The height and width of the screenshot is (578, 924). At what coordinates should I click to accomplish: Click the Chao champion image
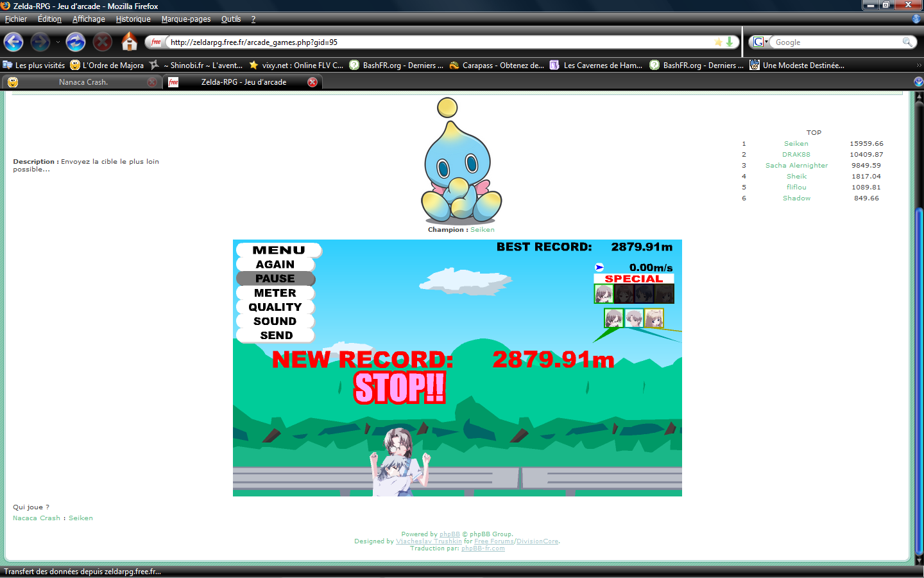(461, 160)
